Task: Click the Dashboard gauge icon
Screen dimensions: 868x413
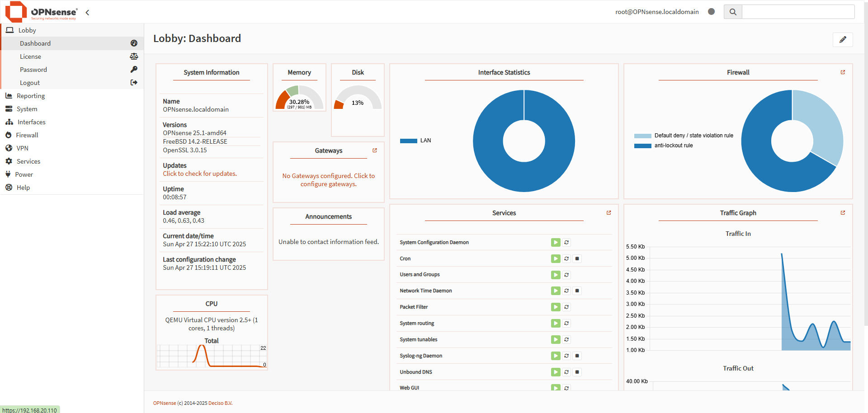Action: 134,43
